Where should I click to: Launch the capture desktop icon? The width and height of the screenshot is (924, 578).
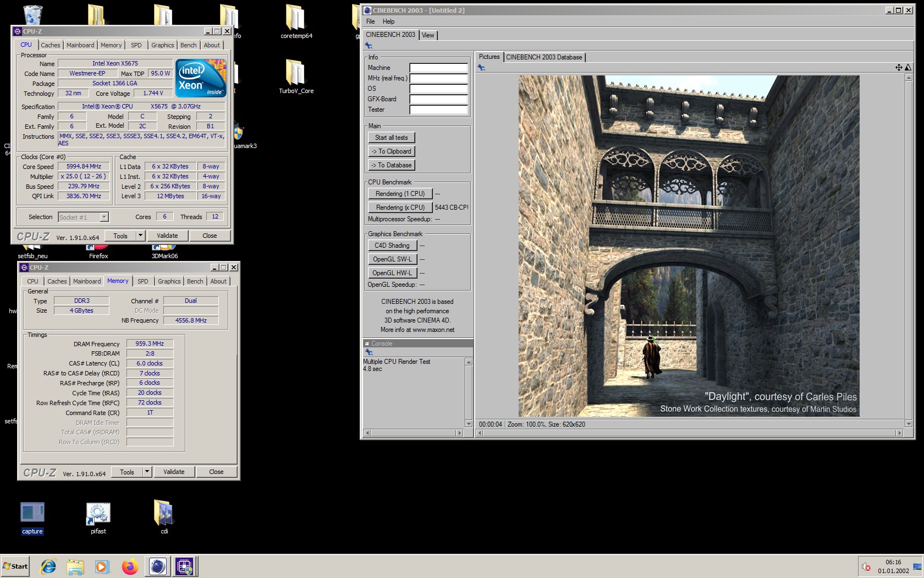tap(32, 517)
